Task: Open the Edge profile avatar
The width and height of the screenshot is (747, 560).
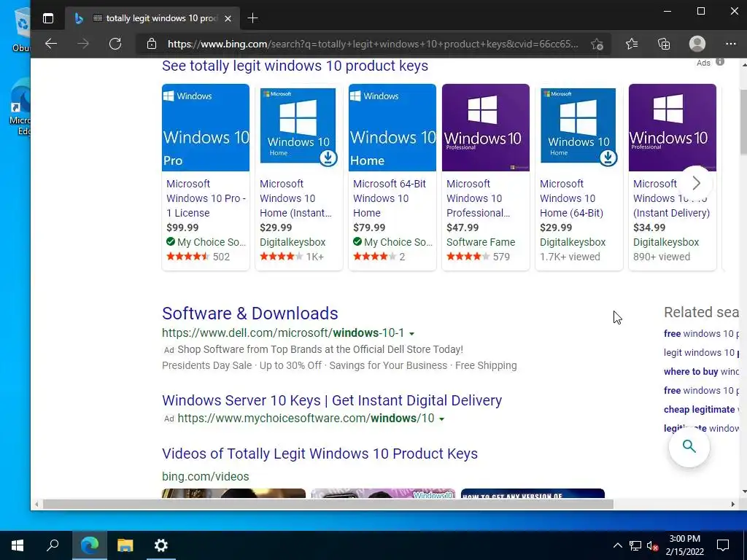Action: coord(697,44)
